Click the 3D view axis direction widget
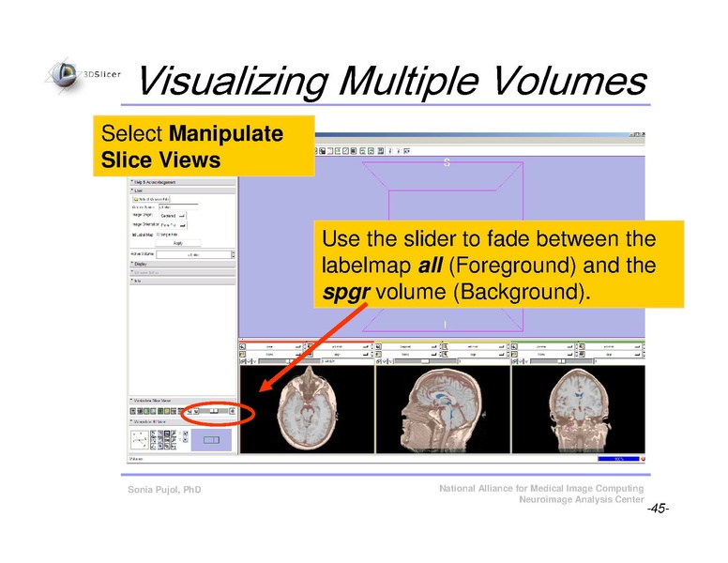 click(139, 440)
